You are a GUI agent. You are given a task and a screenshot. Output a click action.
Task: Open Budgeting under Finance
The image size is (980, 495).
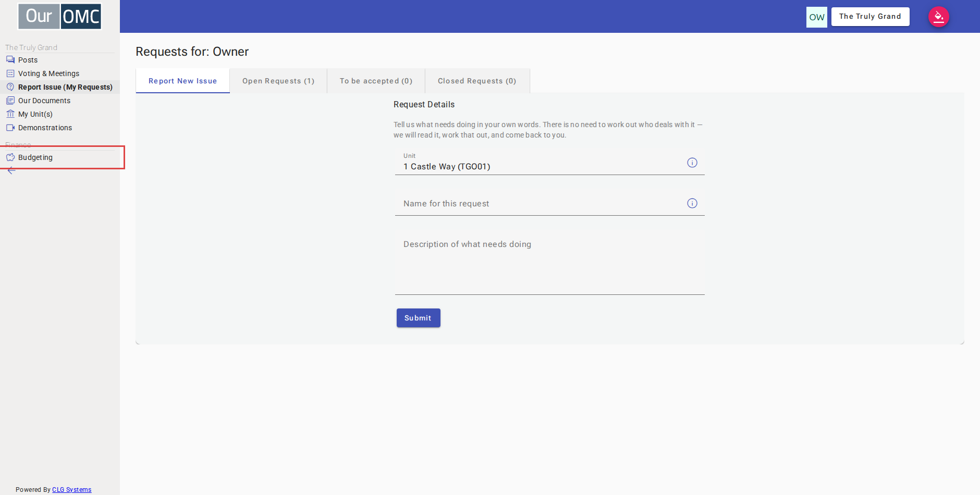[x=60, y=157]
